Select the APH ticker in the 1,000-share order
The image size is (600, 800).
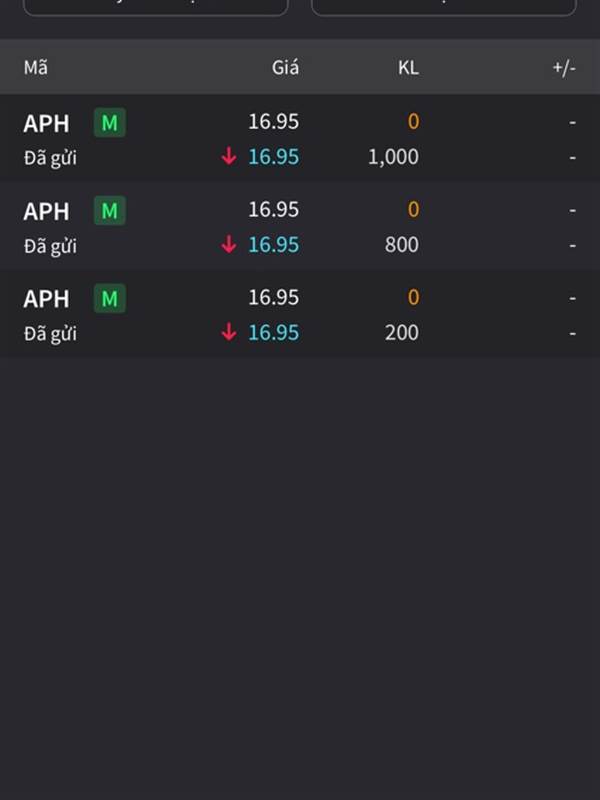(46, 123)
